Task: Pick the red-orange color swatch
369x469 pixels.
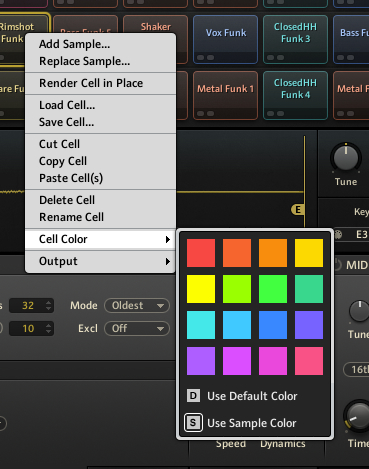Action: (x=237, y=253)
